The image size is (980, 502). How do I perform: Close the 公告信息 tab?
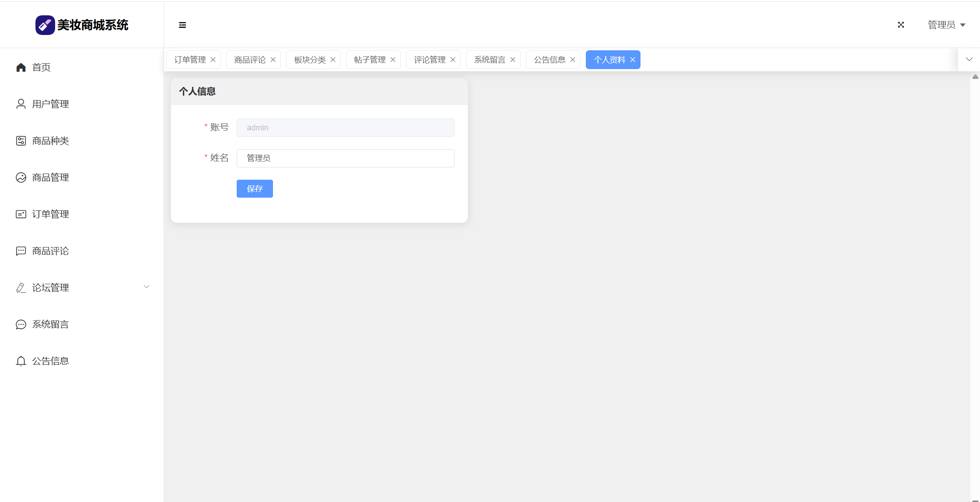573,60
